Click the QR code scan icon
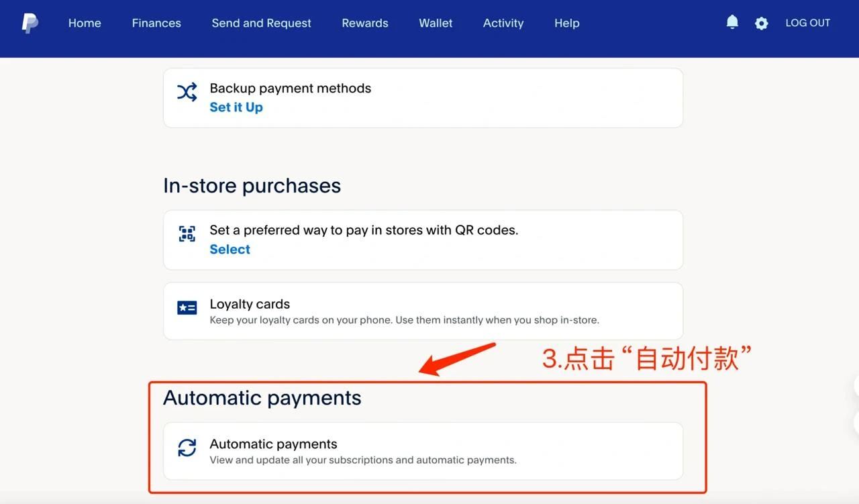Viewport: 859px width, 504px height. tap(187, 234)
